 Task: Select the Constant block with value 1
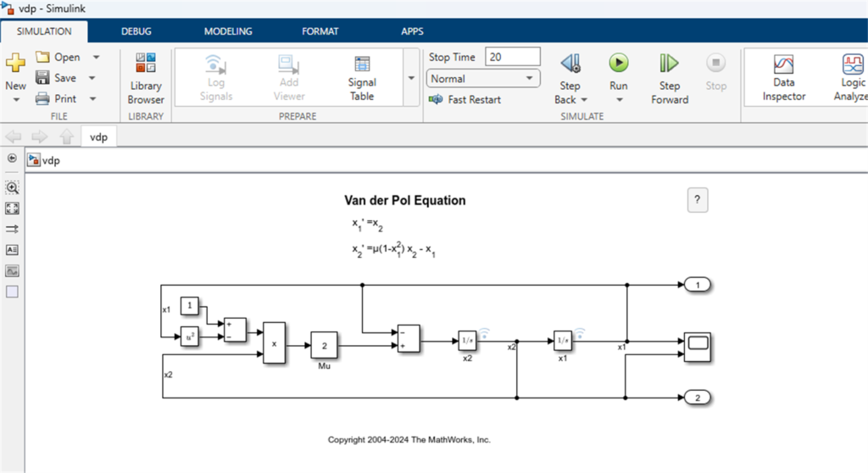click(x=189, y=305)
